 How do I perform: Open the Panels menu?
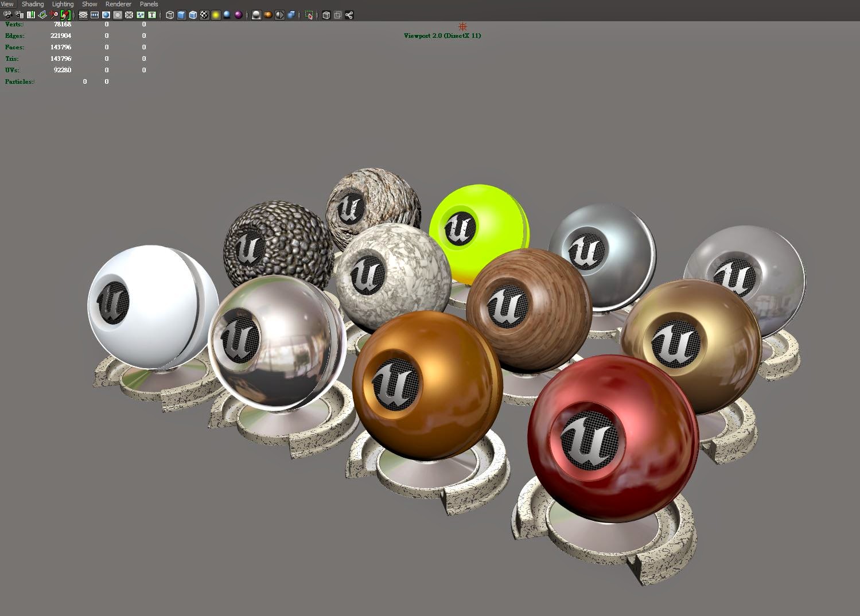coord(149,4)
